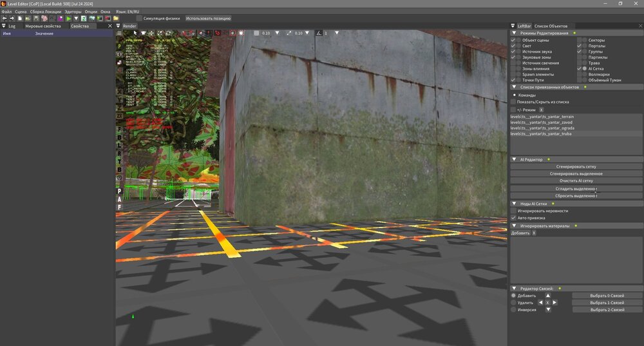Select ts_yantar_zavod in the object list
The image size is (644, 346).
[x=541, y=122]
